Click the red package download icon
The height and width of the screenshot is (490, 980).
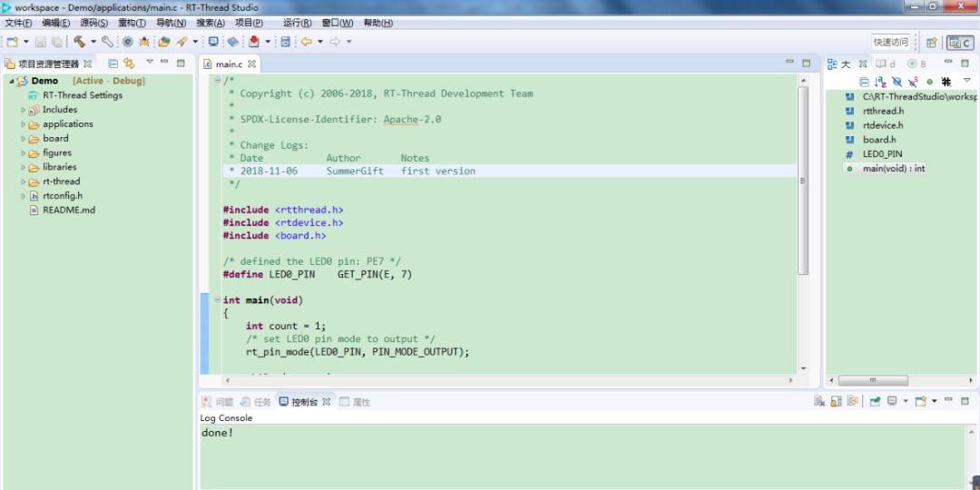(x=254, y=42)
